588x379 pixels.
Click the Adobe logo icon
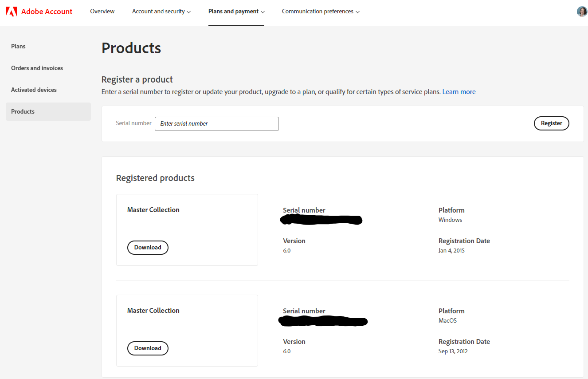(11, 12)
